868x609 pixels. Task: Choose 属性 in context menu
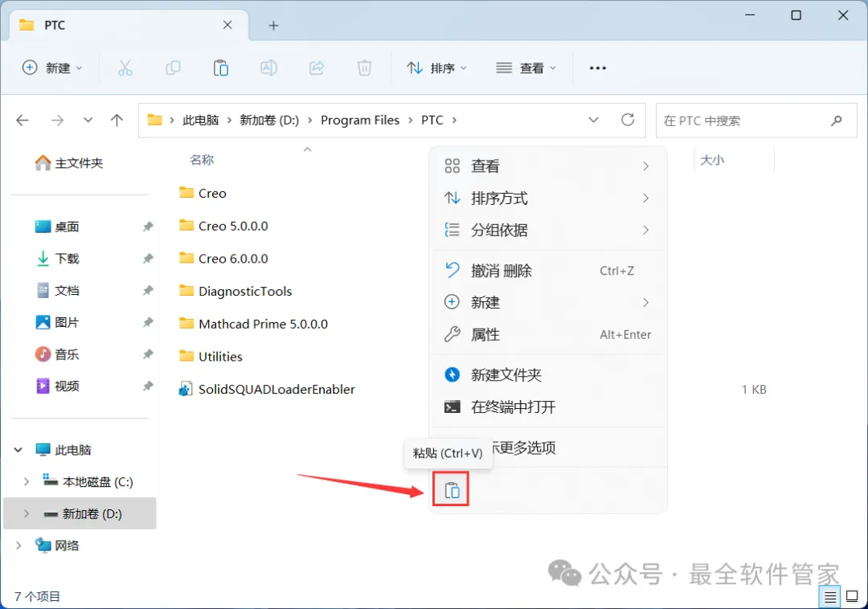(x=547, y=335)
